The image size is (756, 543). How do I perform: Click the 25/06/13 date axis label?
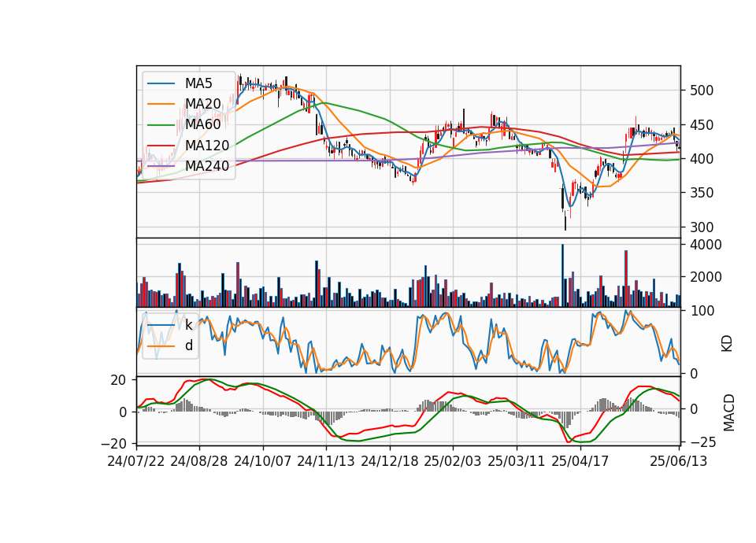pos(679,461)
